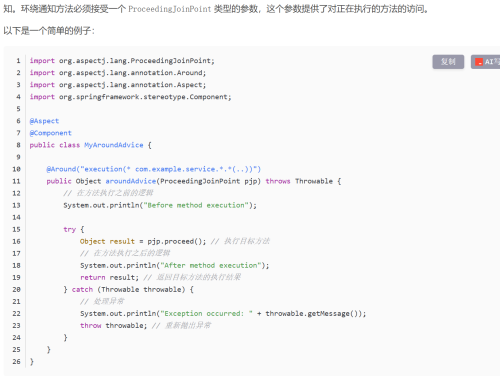
Task: Click the "Exception occurred" println line
Action: pos(223,313)
